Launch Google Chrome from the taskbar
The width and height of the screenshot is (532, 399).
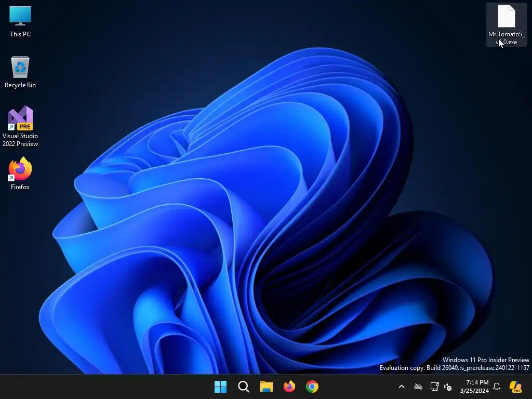pyautogui.click(x=312, y=387)
